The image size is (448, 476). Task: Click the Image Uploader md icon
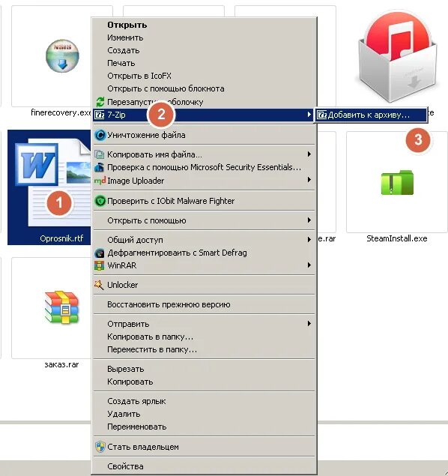(x=100, y=181)
